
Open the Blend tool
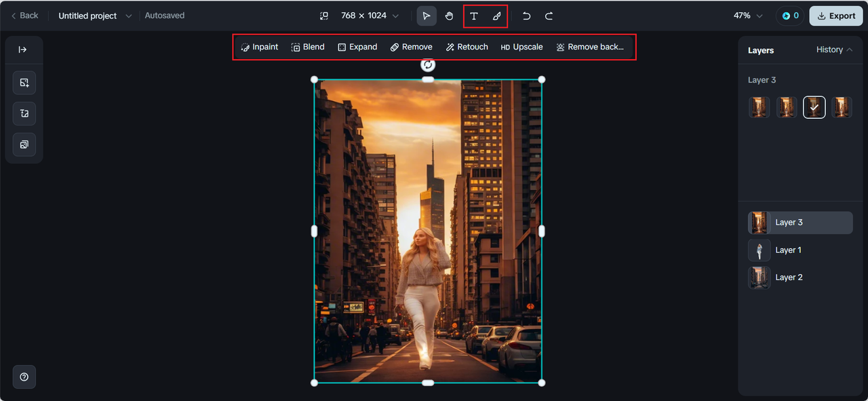[308, 47]
